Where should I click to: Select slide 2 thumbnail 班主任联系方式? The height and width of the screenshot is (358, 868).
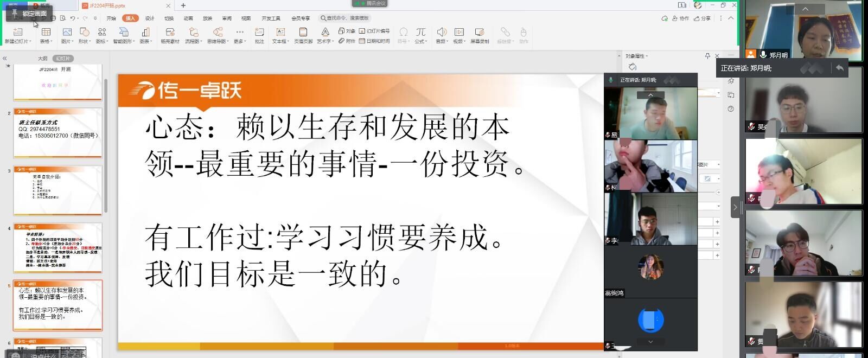click(58, 133)
